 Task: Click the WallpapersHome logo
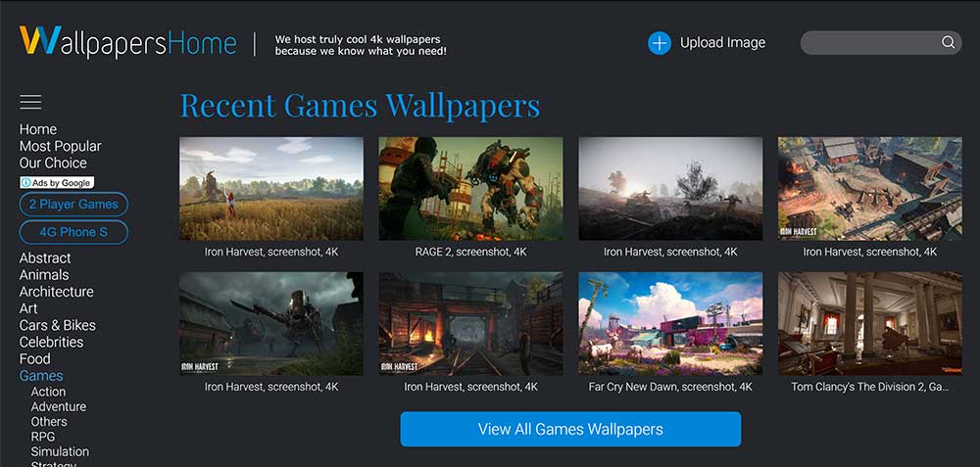click(127, 42)
